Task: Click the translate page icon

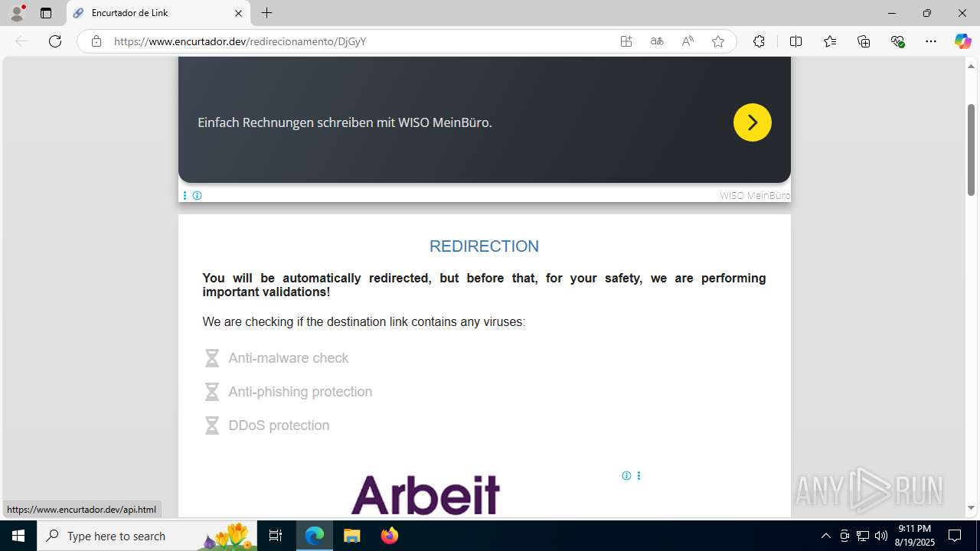Action: (657, 41)
